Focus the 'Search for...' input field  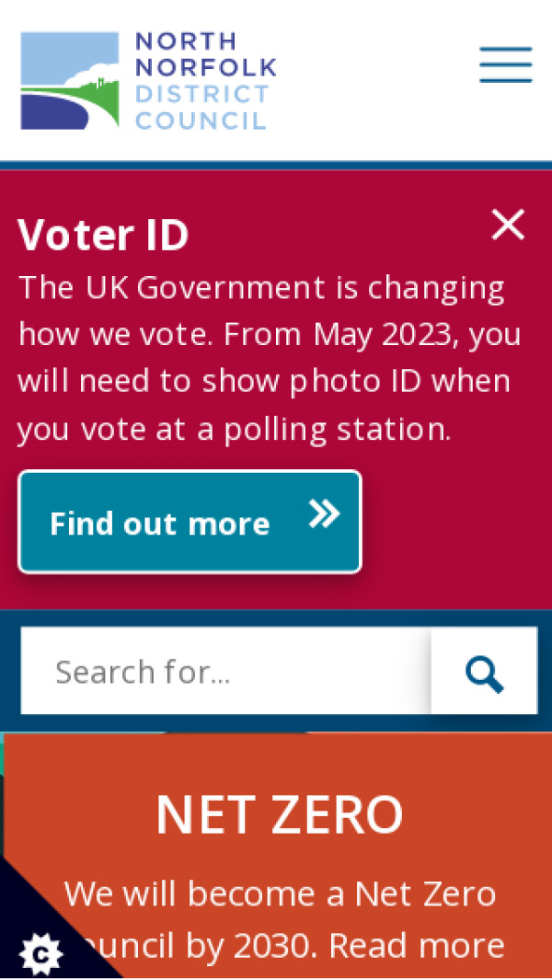(x=225, y=672)
